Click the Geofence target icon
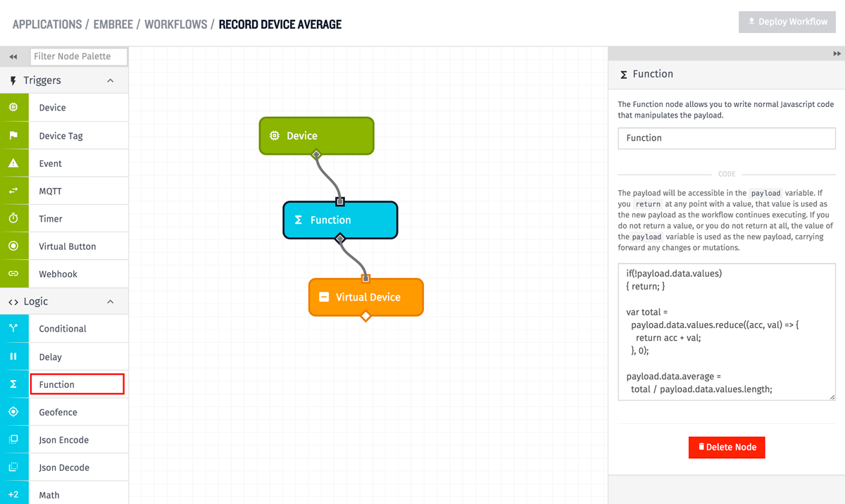Image resolution: width=845 pixels, height=504 pixels. coord(13,412)
